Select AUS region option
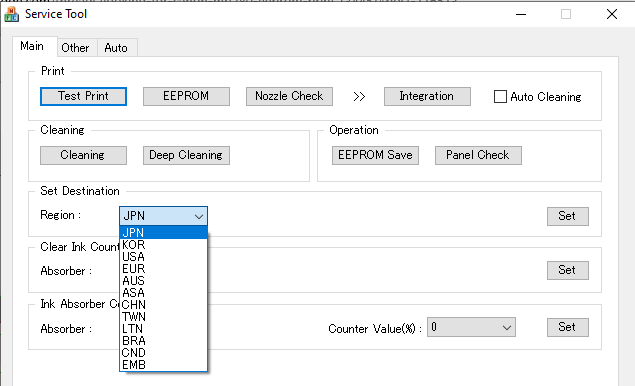The image size is (635, 386). pos(164,281)
